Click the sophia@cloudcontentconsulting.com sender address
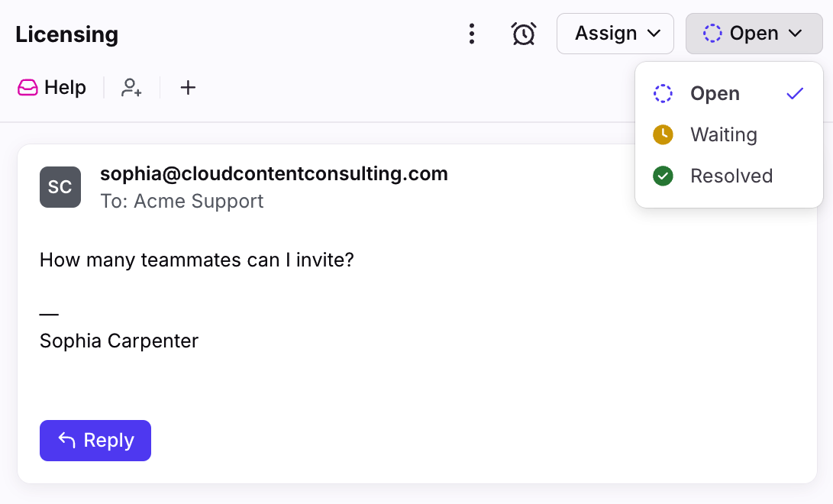Image resolution: width=833 pixels, height=504 pixels. [x=274, y=174]
